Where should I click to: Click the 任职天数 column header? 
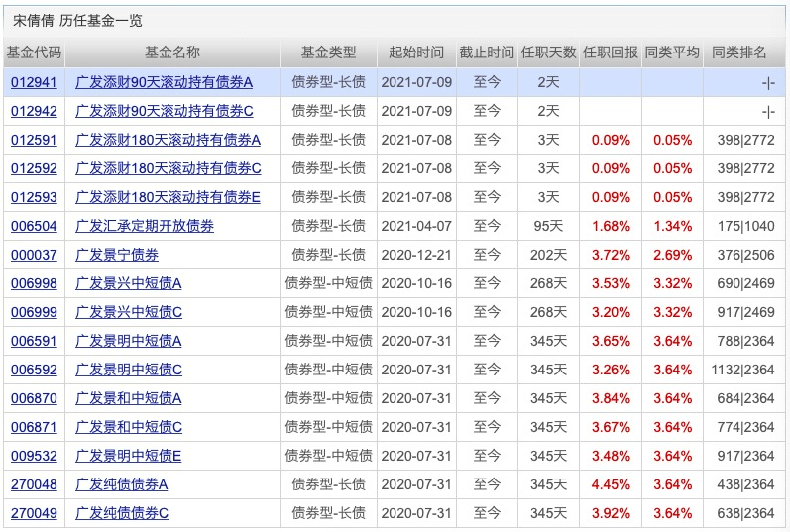coord(548,53)
